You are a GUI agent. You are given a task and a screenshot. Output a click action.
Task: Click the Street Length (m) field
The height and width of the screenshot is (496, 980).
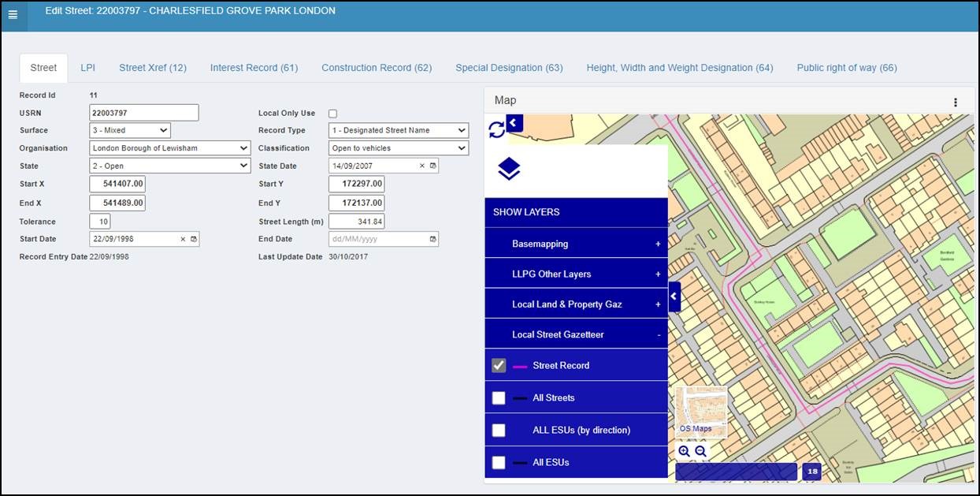coord(356,222)
